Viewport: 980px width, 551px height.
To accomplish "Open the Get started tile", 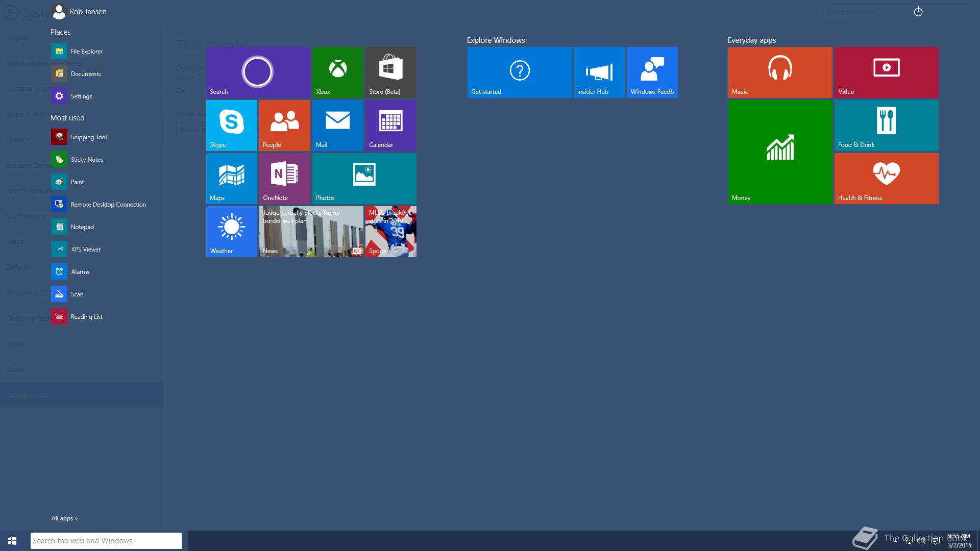I will point(520,72).
